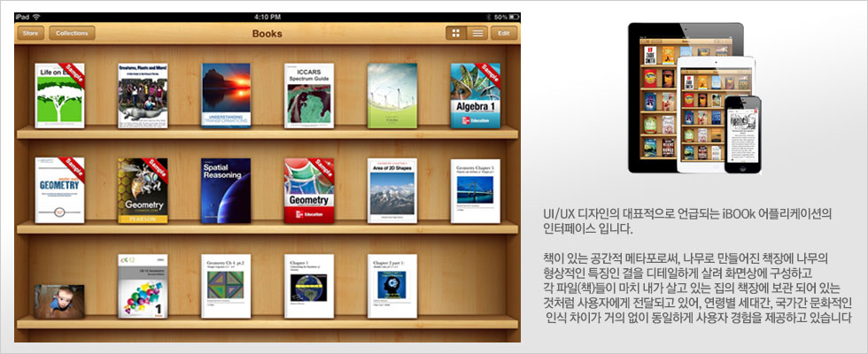Open the baby photo item on the shelf

click(60, 302)
